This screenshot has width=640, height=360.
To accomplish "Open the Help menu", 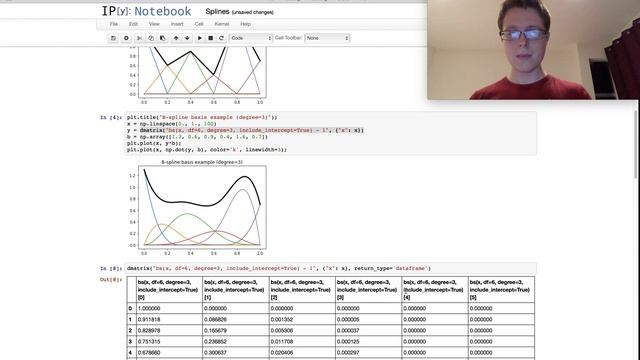I will coord(245,24).
